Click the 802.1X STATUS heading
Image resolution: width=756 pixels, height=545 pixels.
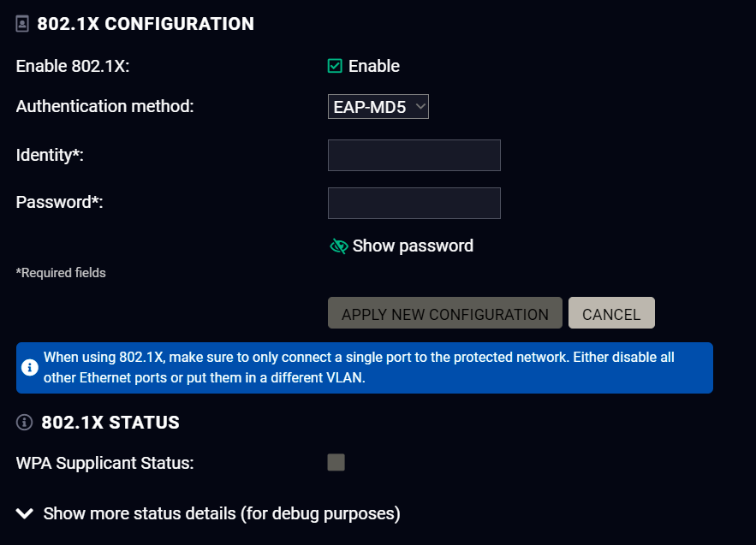(x=110, y=423)
